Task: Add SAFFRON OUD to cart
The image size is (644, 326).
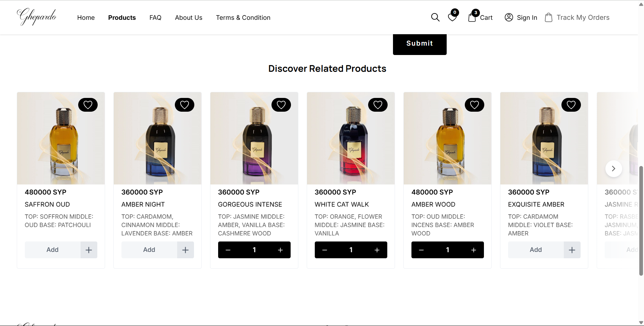Action: click(53, 250)
